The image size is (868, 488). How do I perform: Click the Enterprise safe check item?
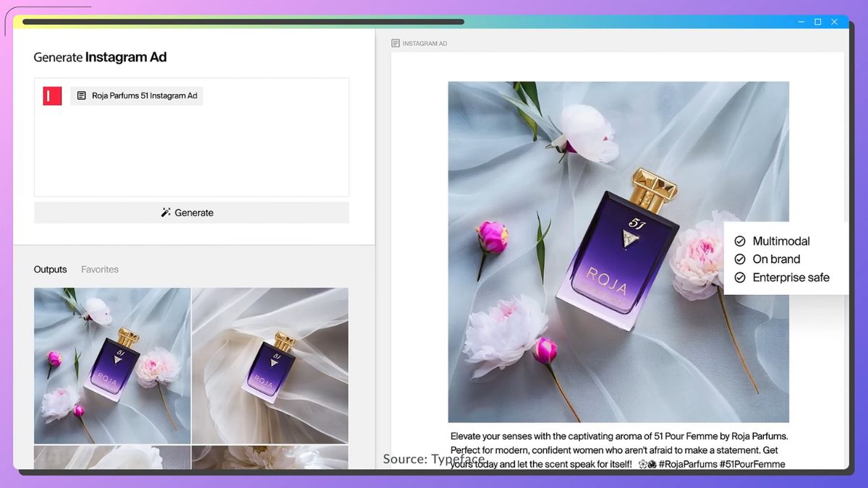(782, 278)
